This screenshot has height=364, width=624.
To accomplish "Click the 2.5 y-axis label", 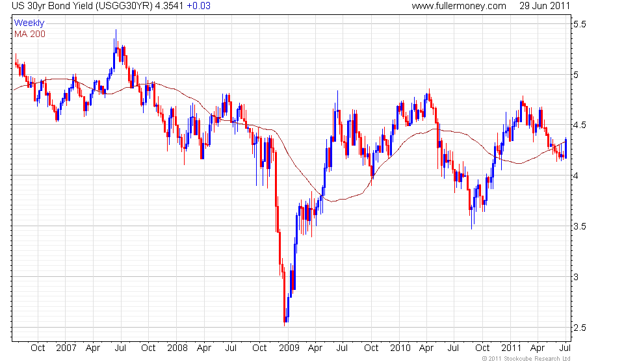I will pos(579,328).
